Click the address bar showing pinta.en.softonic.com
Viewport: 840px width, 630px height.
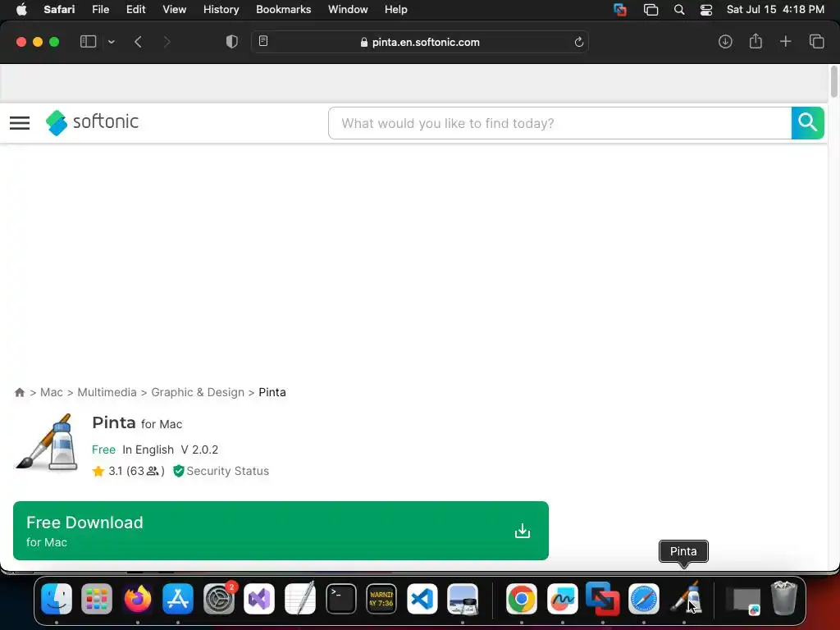point(420,42)
